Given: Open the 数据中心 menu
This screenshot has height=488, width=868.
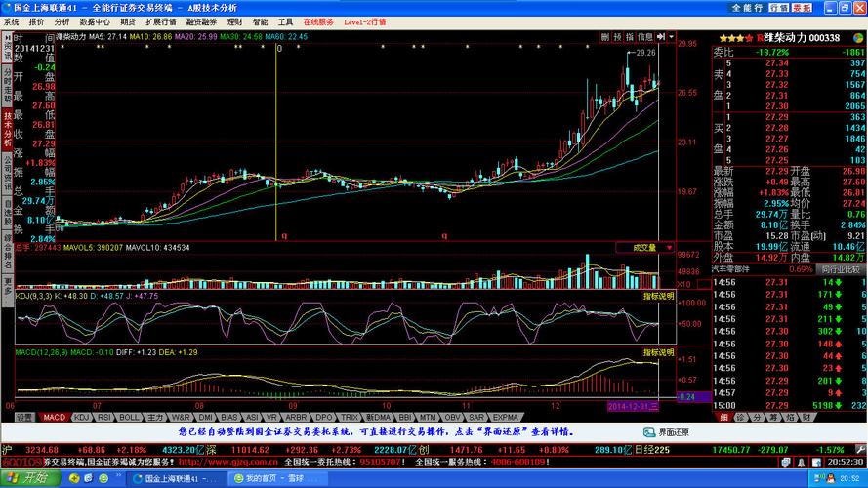Looking at the screenshot, I should coord(95,20).
